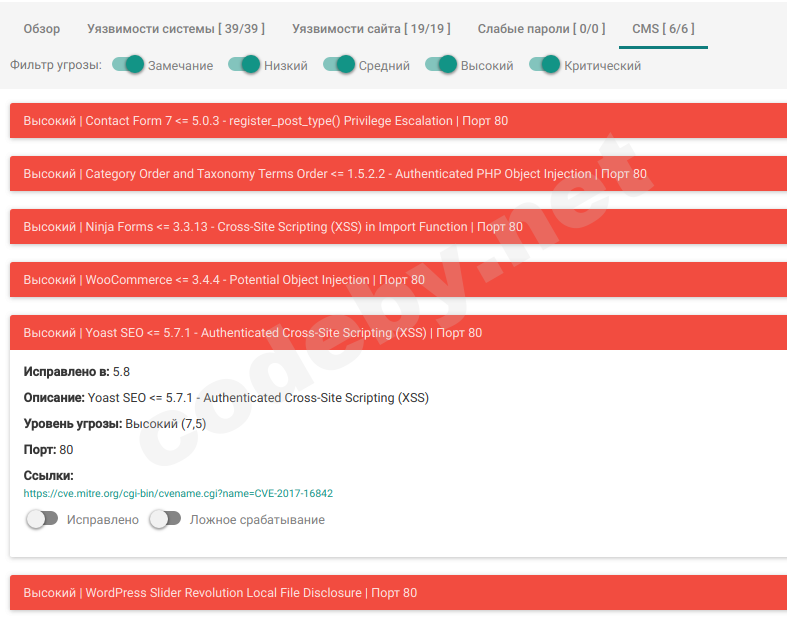787x619 pixels.
Task: Enable the Исправлено switch
Action: pyautogui.click(x=42, y=519)
